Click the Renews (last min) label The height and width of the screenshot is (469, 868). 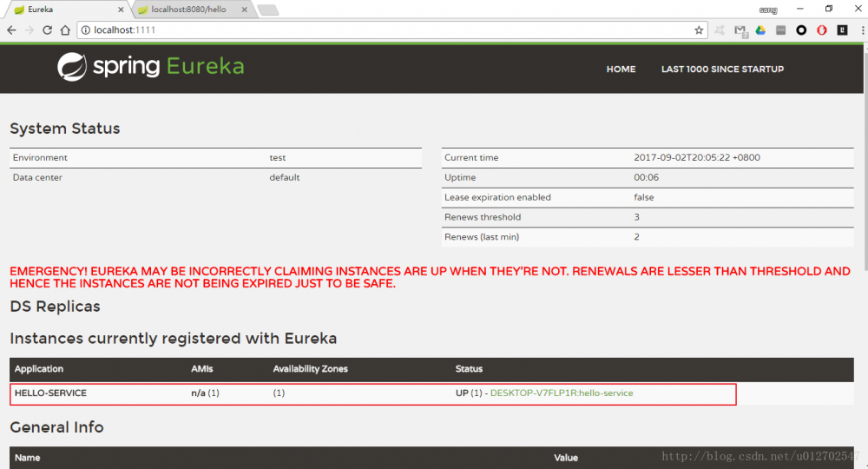482,237
